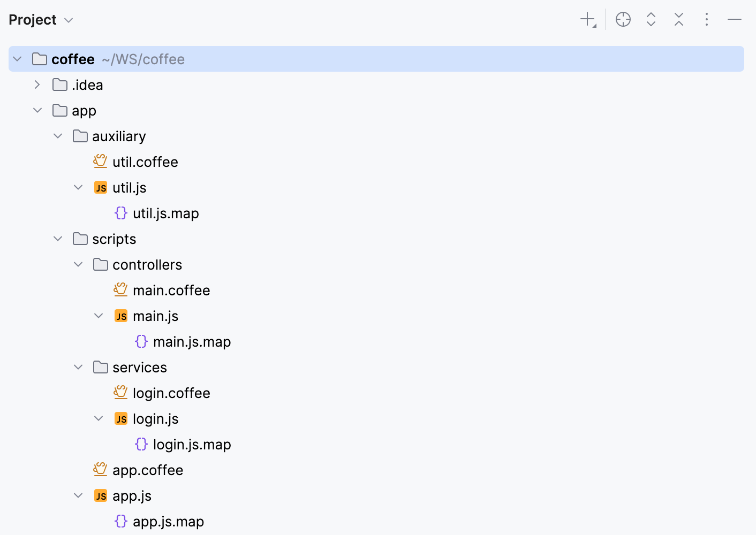Select the main.js.map file
The image size is (756, 535).
[x=192, y=341]
